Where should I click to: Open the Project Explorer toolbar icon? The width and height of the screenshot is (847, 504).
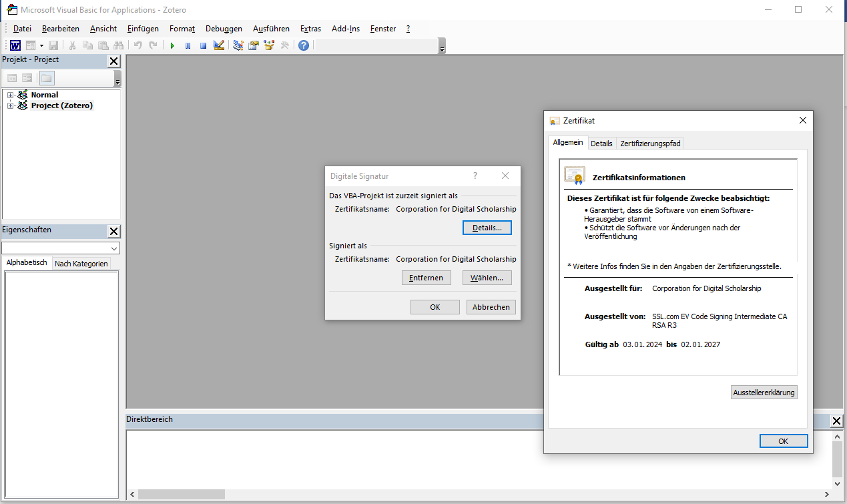[238, 45]
